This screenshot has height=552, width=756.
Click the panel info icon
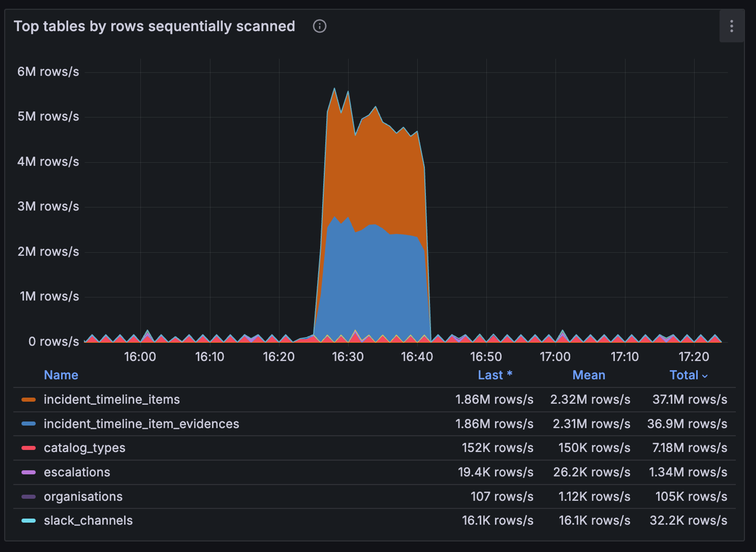coord(319,26)
